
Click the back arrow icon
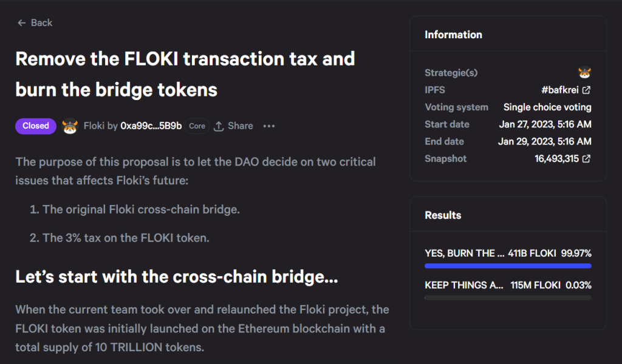(x=21, y=22)
